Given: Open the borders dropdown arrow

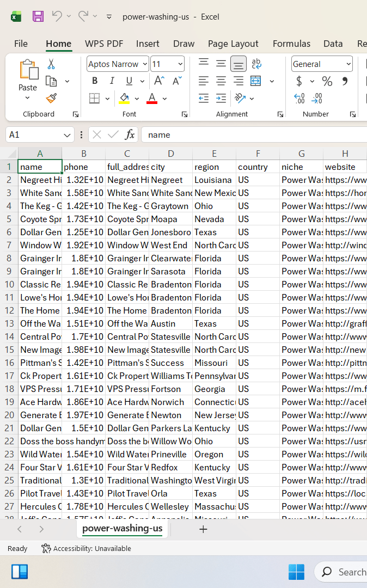Looking at the screenshot, I should pyautogui.click(x=107, y=99).
